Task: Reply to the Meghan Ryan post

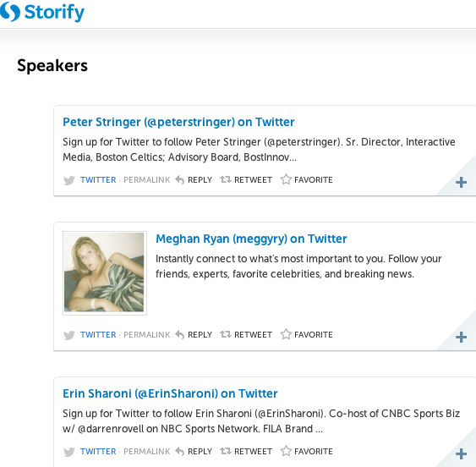Action: click(x=194, y=334)
